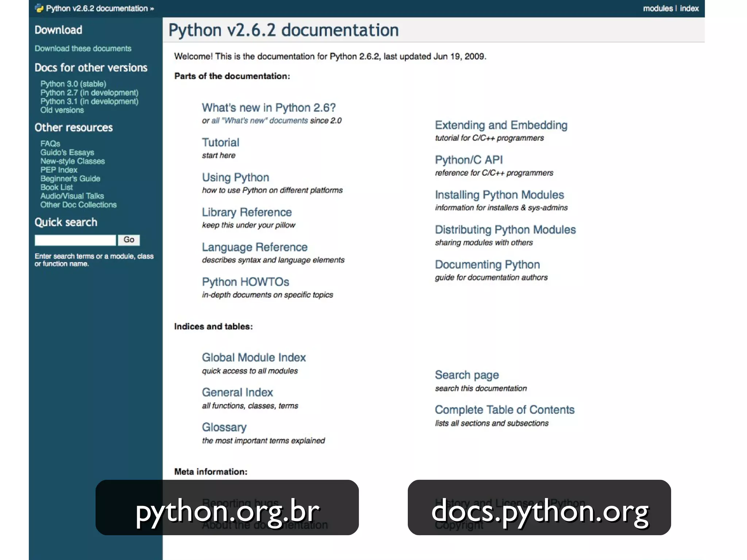The height and width of the screenshot is (560, 747).
Task: Open General Index
Action: point(237,392)
